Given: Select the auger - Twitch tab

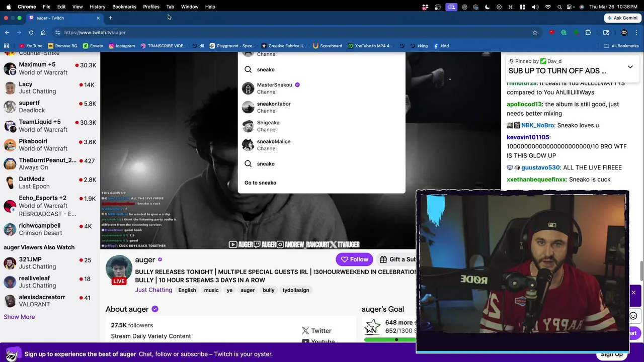Looking at the screenshot, I should click(x=64, y=18).
